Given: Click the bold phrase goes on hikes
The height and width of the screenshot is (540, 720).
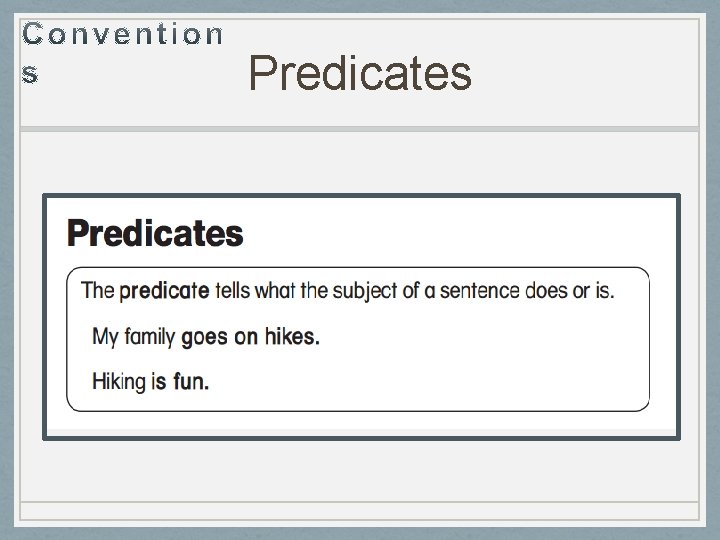Looking at the screenshot, I should pos(250,337).
